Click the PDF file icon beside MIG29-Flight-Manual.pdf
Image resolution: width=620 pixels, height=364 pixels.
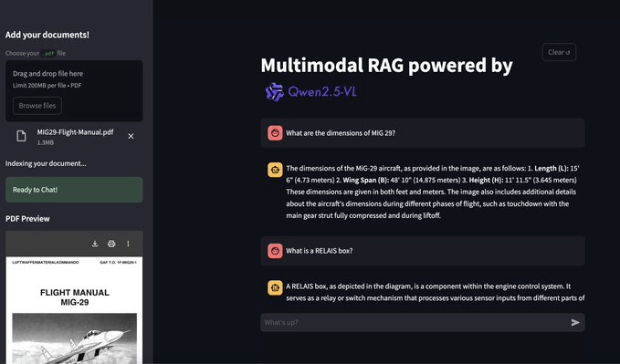tap(21, 136)
